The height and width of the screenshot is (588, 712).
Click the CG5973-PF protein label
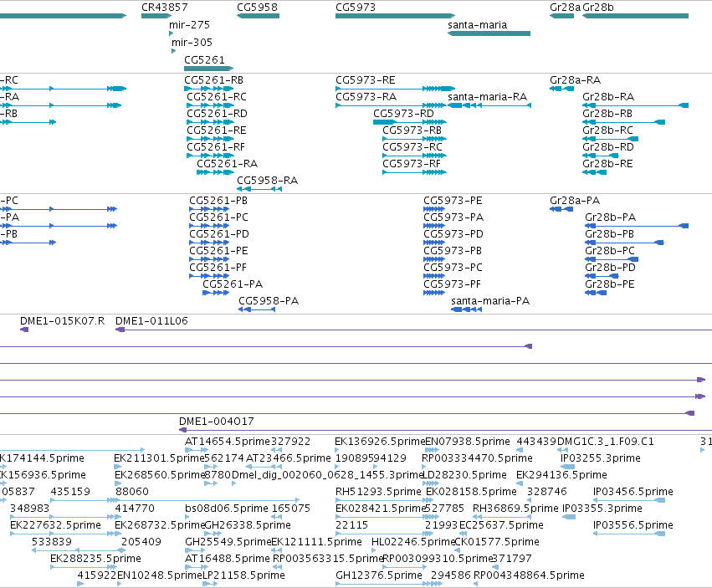(x=453, y=284)
